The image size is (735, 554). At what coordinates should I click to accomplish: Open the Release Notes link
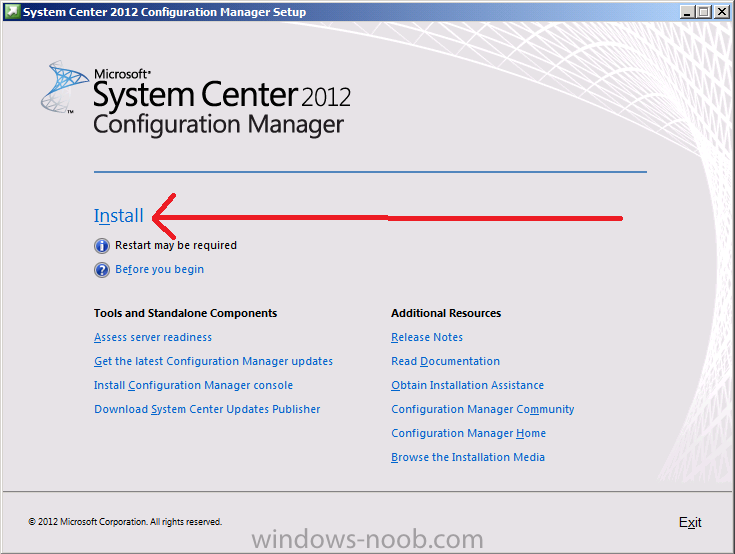pyautogui.click(x=427, y=337)
